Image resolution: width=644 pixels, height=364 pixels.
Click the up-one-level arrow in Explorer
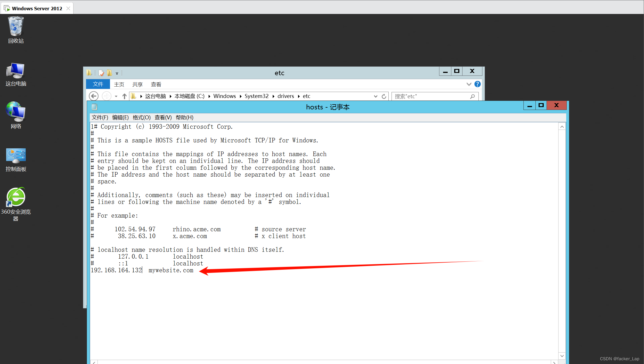pos(124,96)
